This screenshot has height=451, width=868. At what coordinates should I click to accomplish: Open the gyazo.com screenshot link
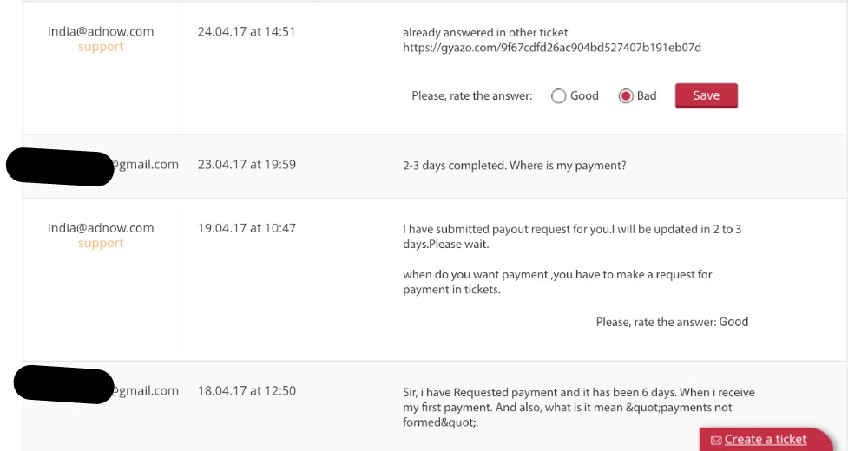click(551, 48)
